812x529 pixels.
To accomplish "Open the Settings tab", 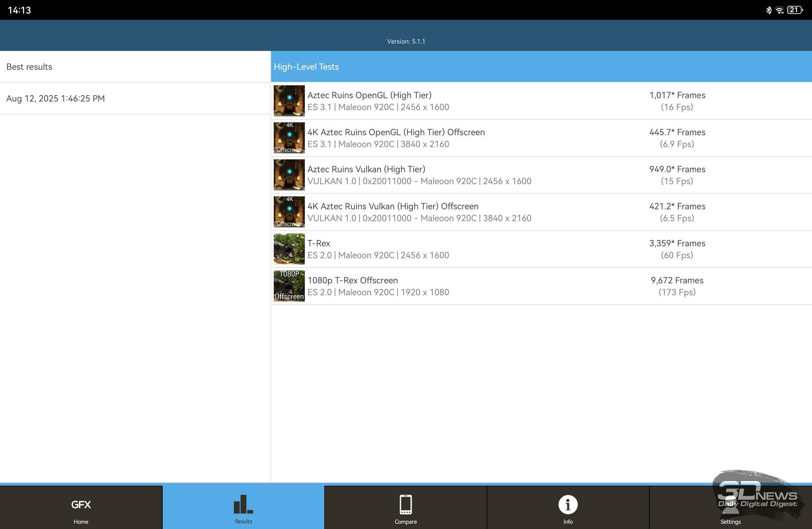I will click(x=730, y=508).
